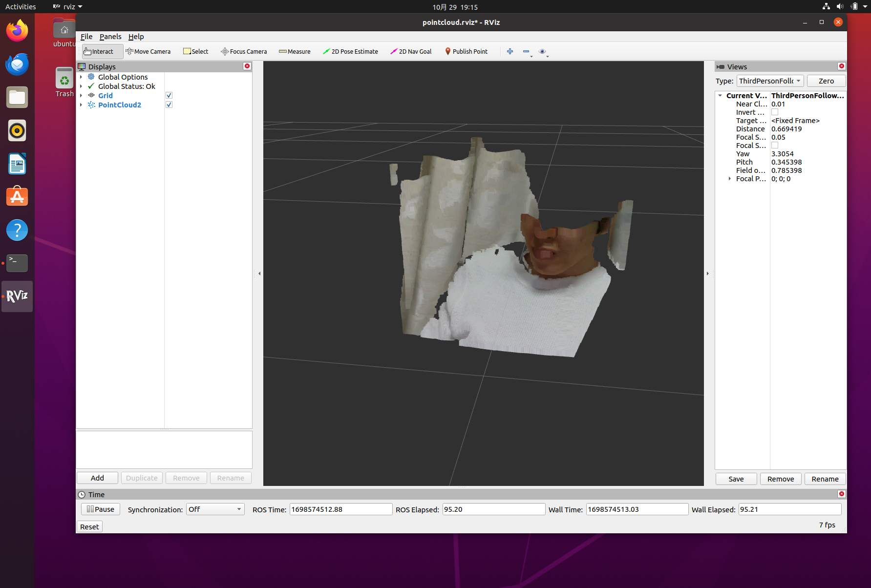Open the Panels menu
Screen dimensions: 871x588
pos(110,37)
